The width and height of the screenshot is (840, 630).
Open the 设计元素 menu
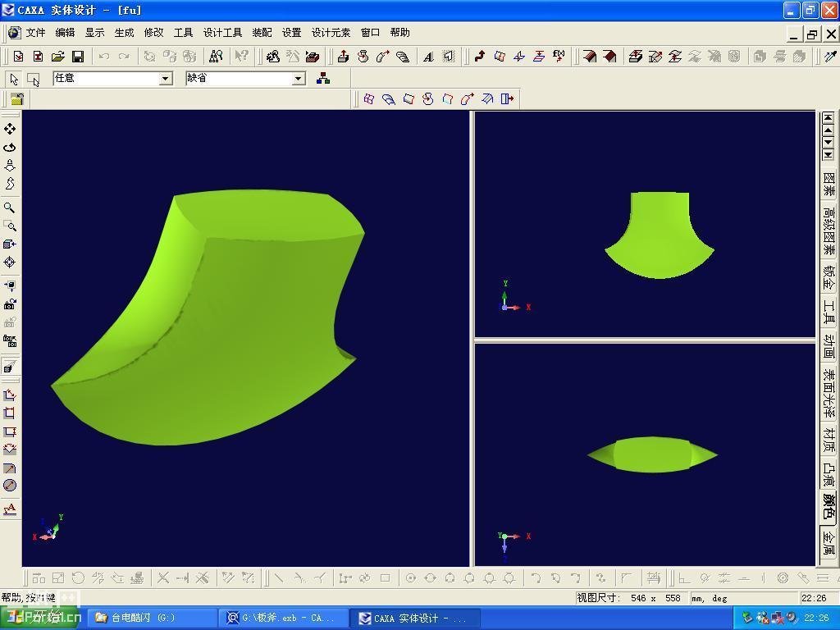point(331,33)
